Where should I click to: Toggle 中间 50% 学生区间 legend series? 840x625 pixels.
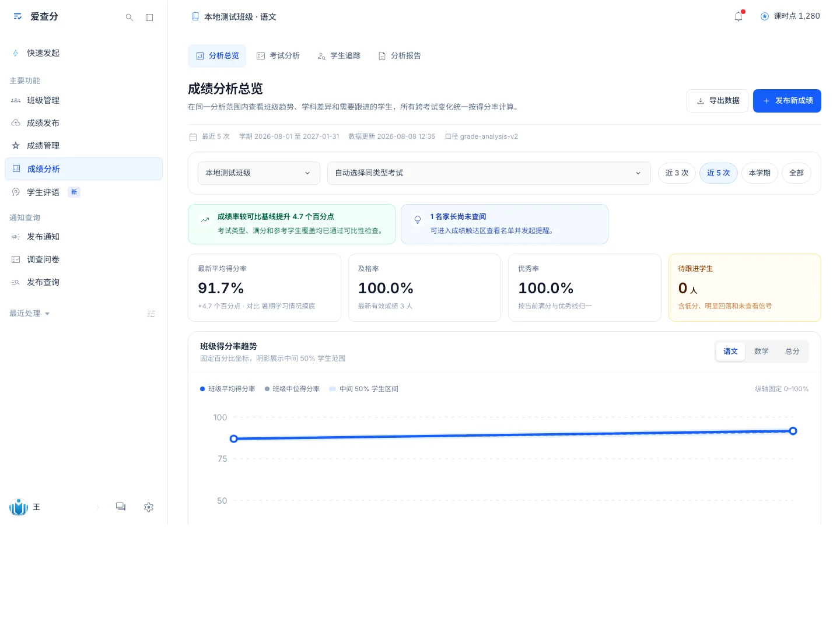(363, 389)
